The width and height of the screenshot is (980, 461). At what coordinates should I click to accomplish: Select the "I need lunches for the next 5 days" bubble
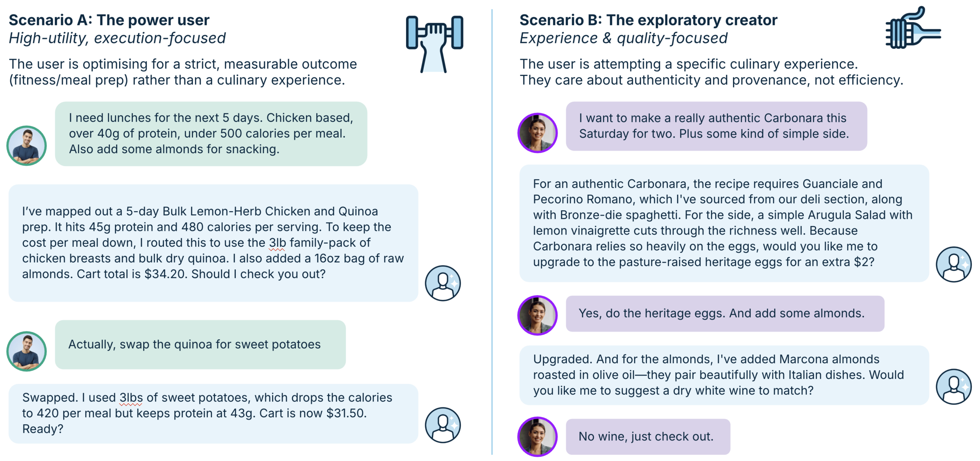pos(211,133)
